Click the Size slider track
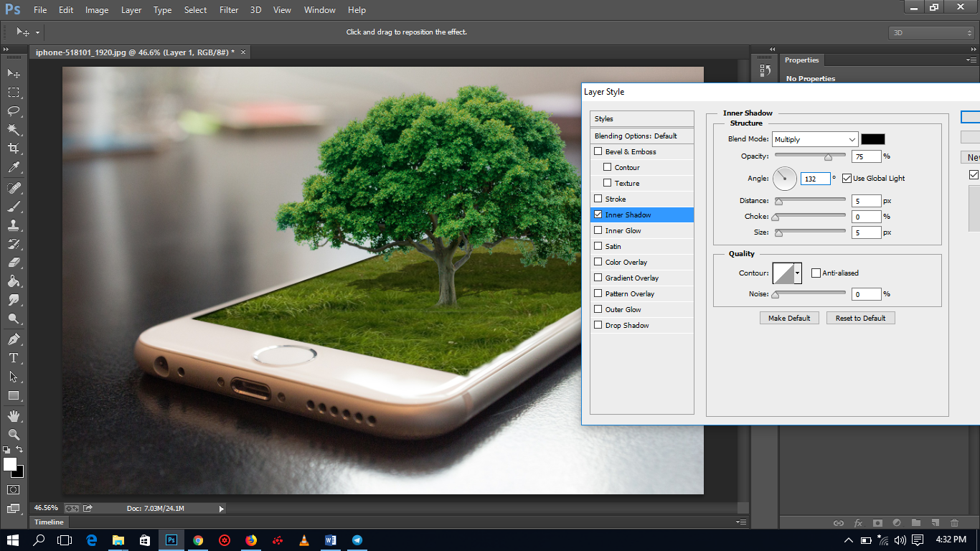980x551 pixels. click(810, 231)
